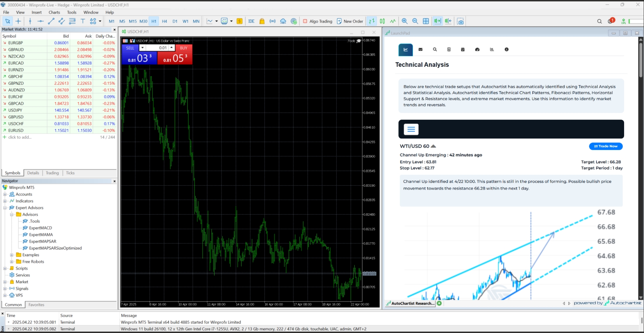Toggle the Algo Trading button
Viewport: 644px width, 333px height.
click(317, 21)
